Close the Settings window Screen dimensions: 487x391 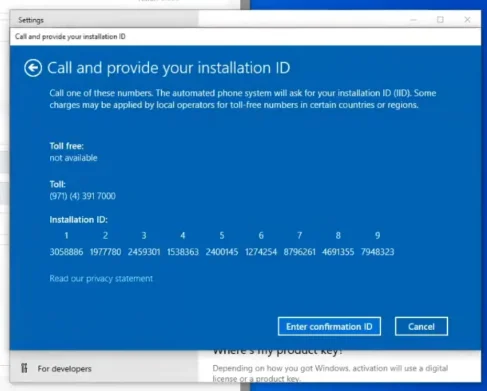(x=467, y=20)
